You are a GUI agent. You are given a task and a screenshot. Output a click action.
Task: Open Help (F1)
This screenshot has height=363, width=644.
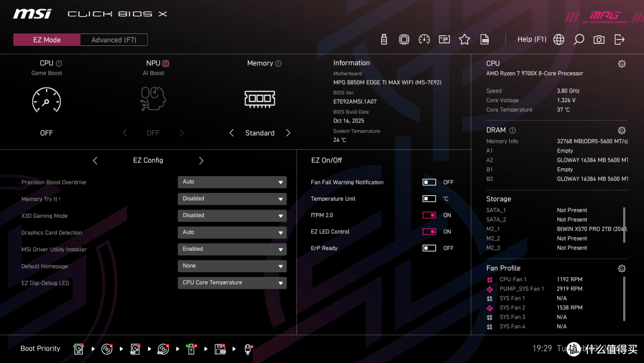[x=532, y=39]
